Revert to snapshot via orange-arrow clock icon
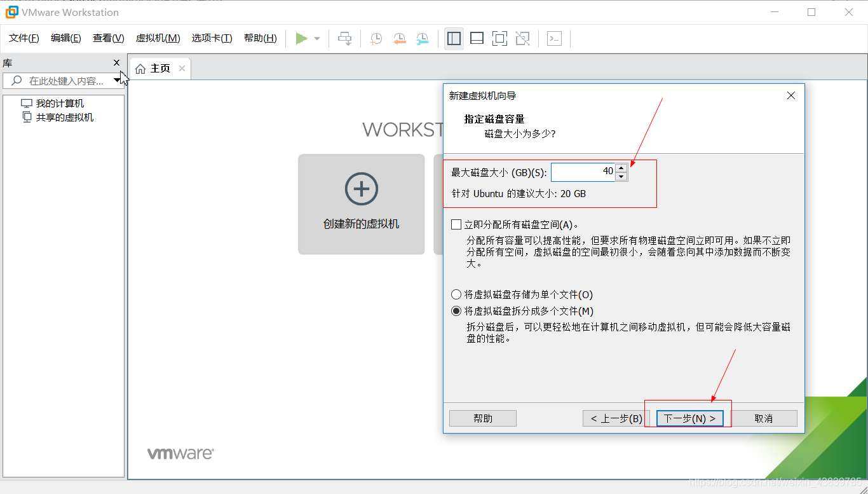 click(399, 38)
